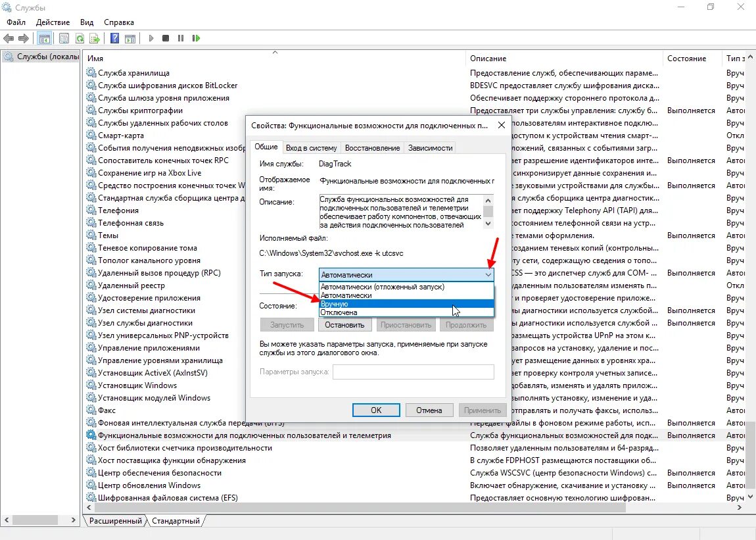Click the Restart service icon in the toolbar

point(196,38)
